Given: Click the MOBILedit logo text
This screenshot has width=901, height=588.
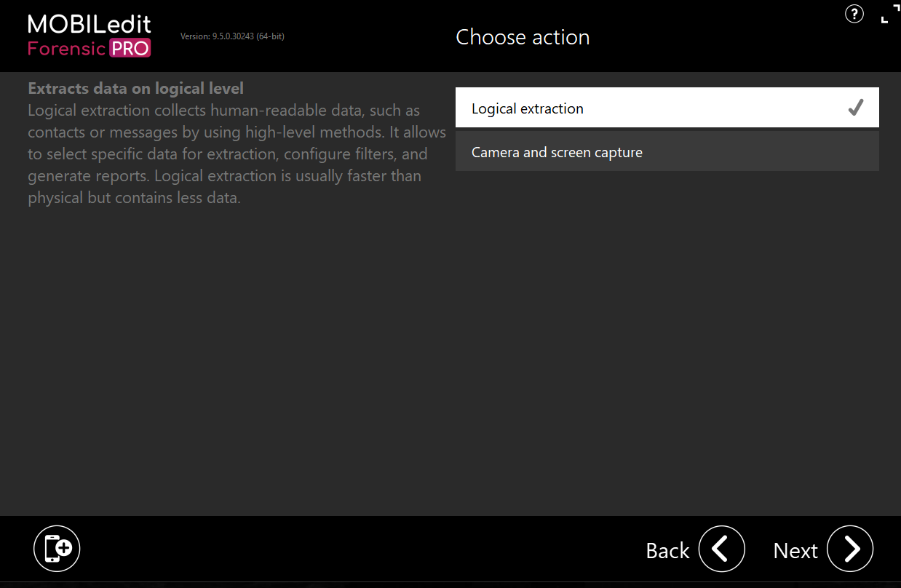Looking at the screenshot, I should [90, 24].
